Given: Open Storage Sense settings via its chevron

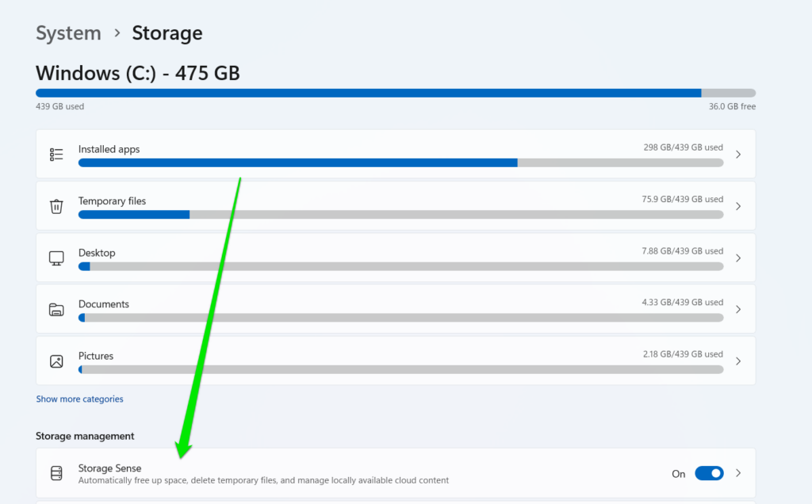Looking at the screenshot, I should tap(738, 472).
